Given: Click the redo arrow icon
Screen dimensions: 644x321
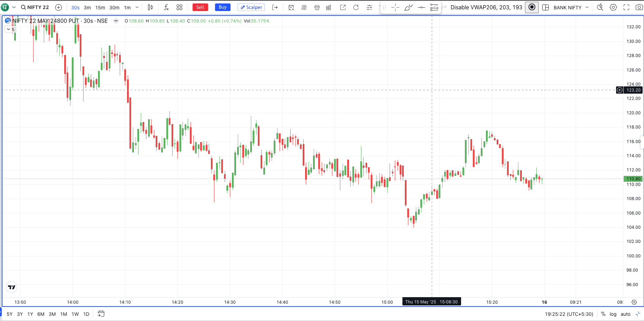Looking at the screenshot, I should tap(444, 7).
